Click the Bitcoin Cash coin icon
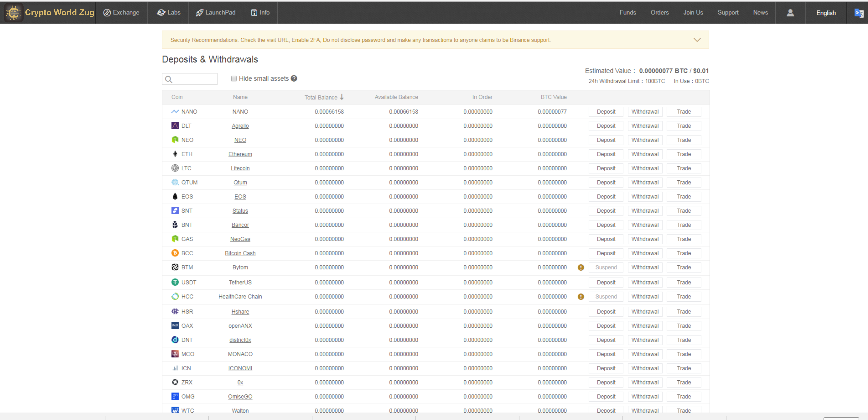868x420 pixels. tap(175, 253)
